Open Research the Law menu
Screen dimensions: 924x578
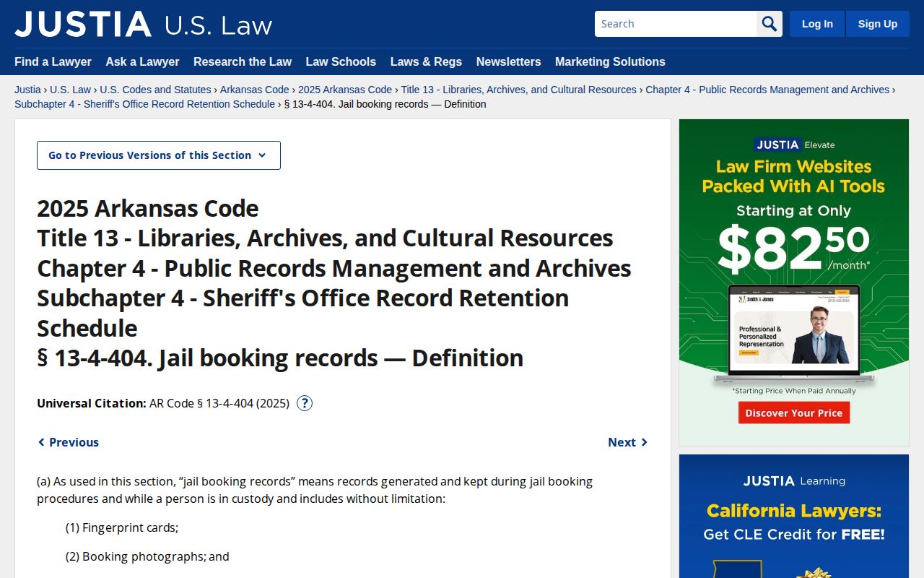243,61
